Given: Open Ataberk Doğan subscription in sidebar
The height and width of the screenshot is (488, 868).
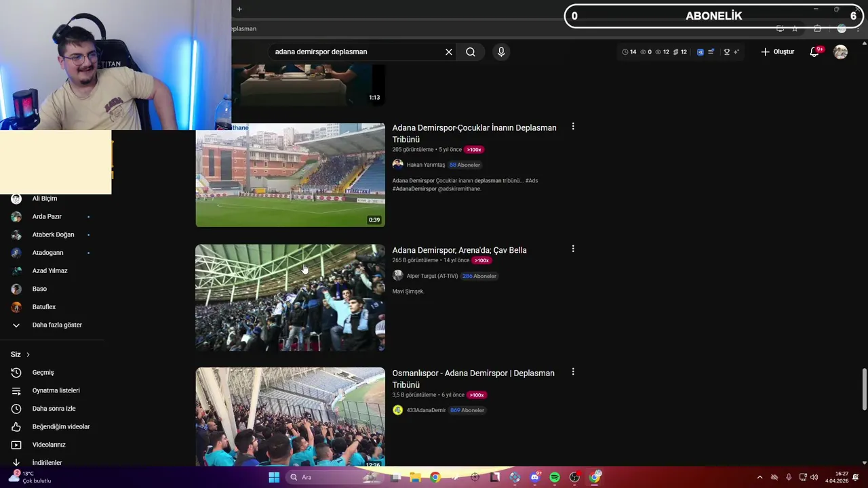Looking at the screenshot, I should 52,235.
